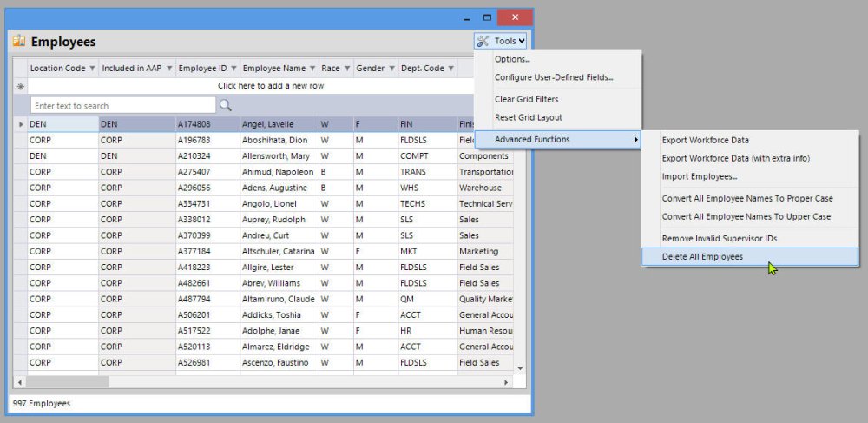
Task: Click Andreu, Curt name cell
Action: click(279, 235)
